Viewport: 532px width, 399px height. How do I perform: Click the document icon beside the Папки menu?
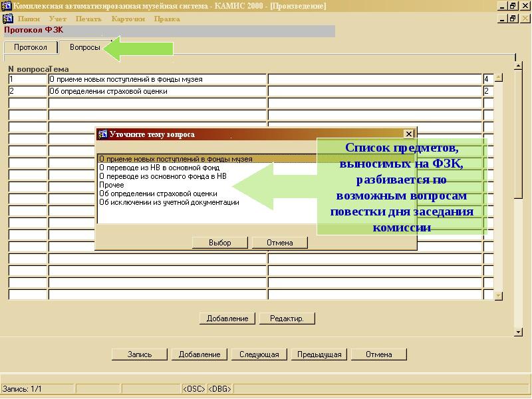[8, 19]
